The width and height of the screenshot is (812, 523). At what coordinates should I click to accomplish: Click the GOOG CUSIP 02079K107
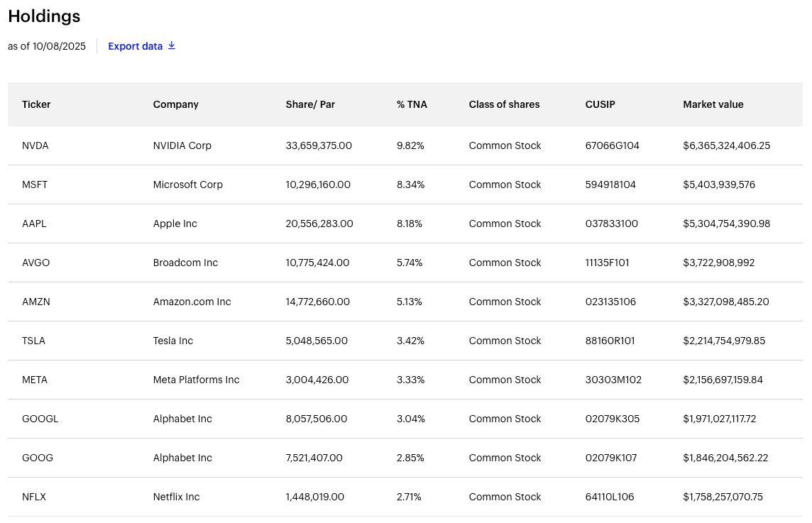point(610,458)
